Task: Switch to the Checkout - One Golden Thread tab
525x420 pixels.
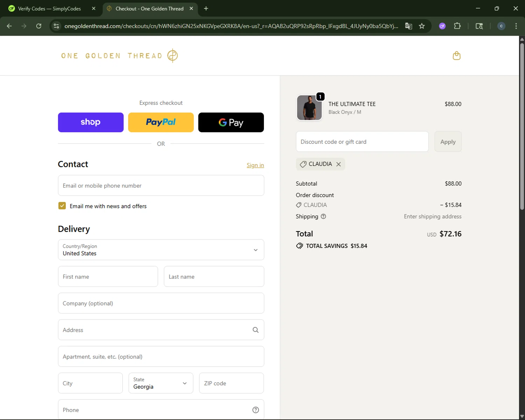Action: [150, 8]
